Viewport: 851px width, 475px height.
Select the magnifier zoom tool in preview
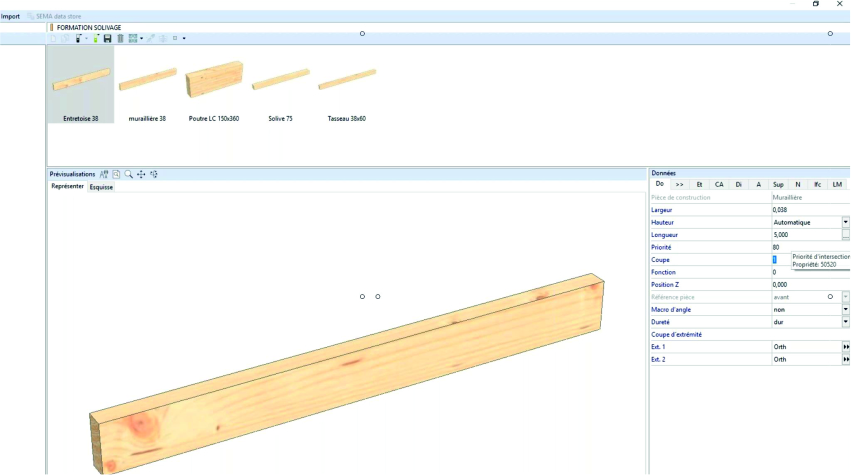(129, 174)
